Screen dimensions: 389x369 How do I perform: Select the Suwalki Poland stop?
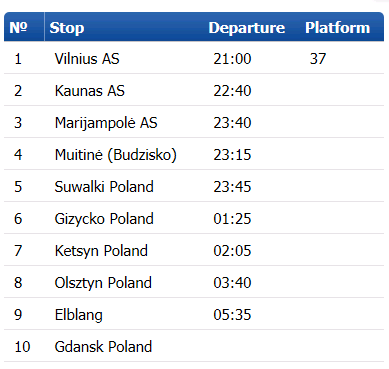(104, 187)
